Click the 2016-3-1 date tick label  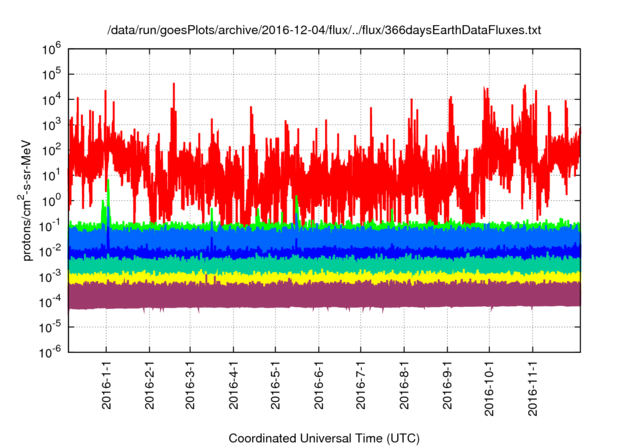tap(190, 385)
